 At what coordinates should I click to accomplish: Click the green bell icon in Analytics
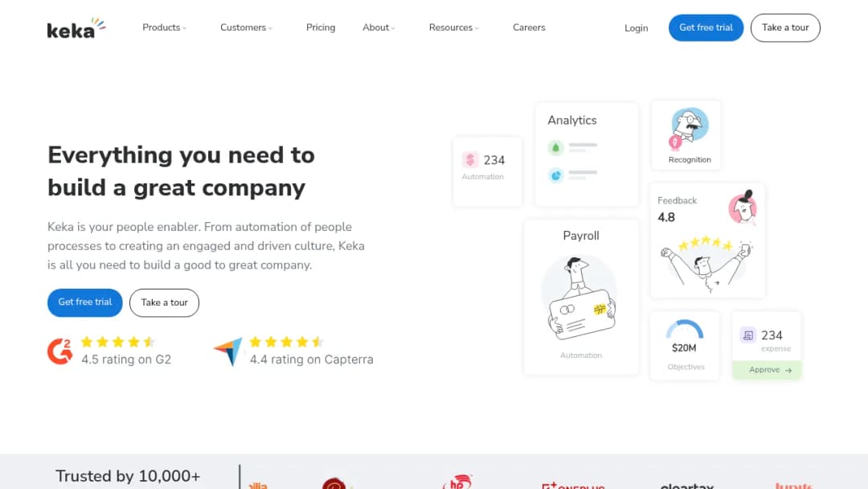tap(556, 148)
